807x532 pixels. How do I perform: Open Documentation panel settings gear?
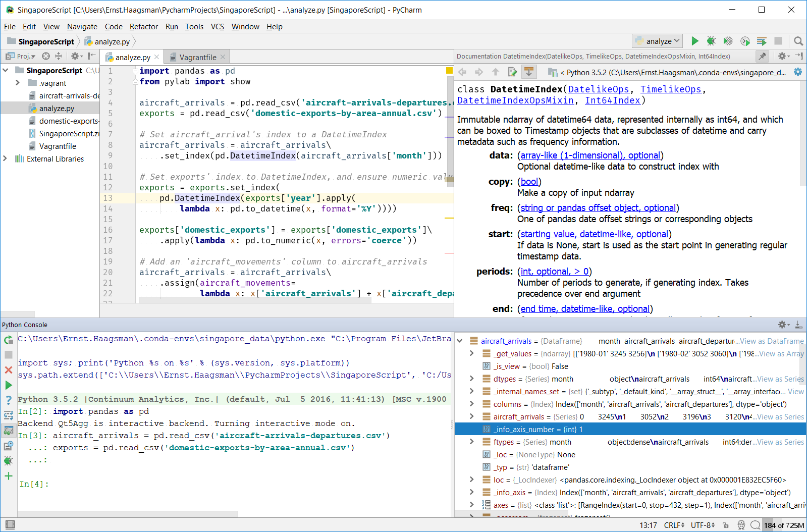click(x=783, y=56)
